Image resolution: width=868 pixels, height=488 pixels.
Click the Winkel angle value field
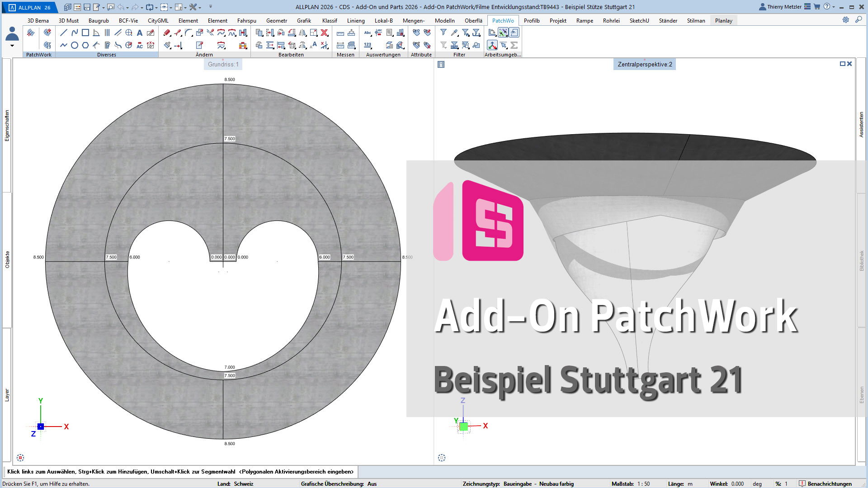[737, 484]
